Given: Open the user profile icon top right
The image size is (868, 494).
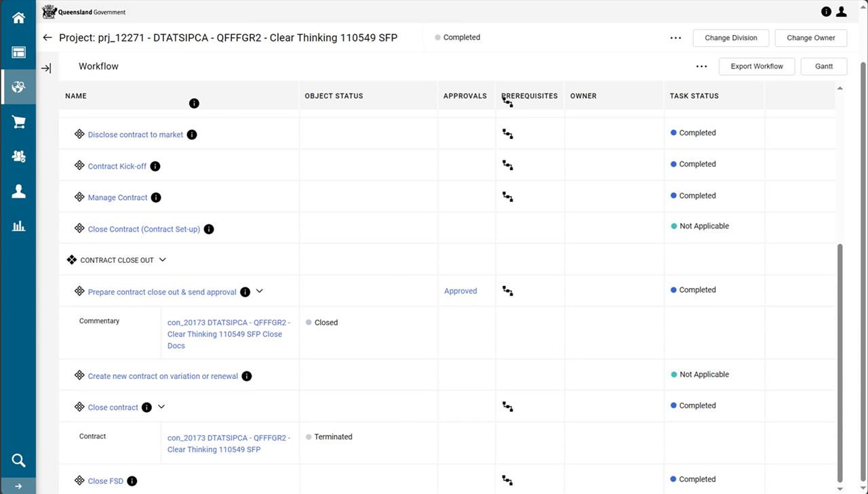Looking at the screenshot, I should [x=842, y=12].
